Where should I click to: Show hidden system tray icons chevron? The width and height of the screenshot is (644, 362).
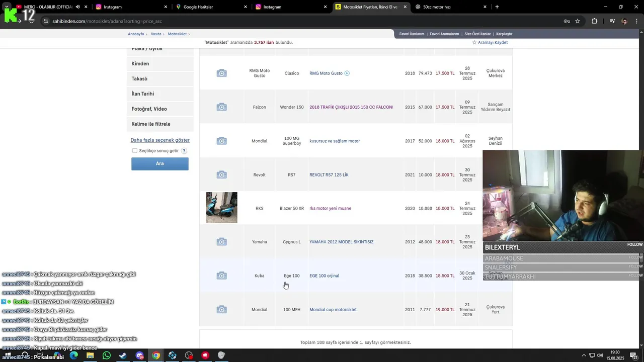pos(584,355)
